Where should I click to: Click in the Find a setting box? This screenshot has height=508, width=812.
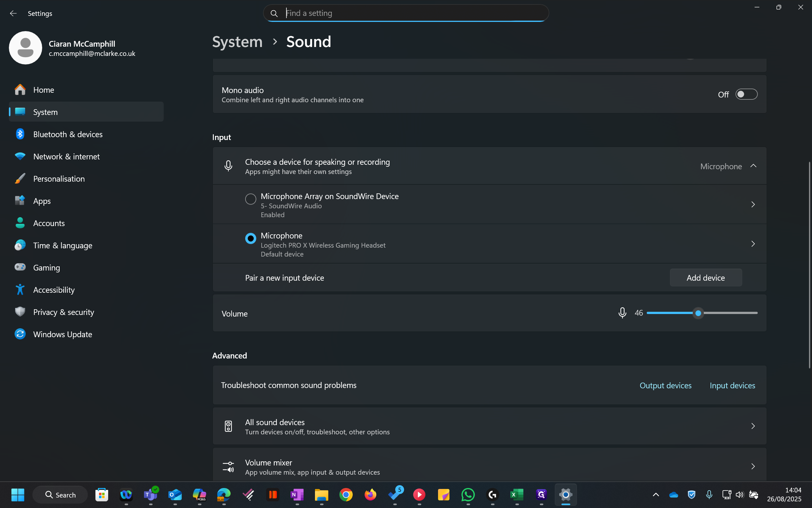click(x=406, y=13)
